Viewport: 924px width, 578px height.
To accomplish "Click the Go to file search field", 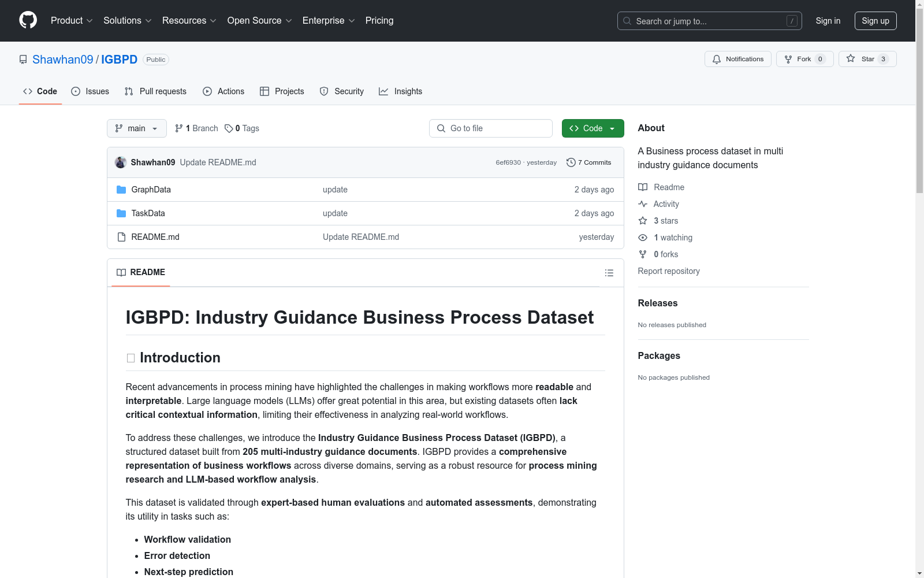I will tap(491, 128).
